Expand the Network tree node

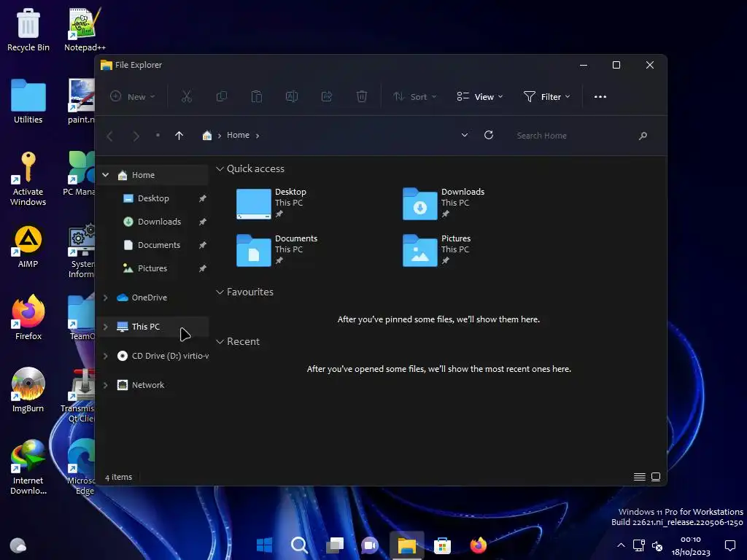(106, 385)
